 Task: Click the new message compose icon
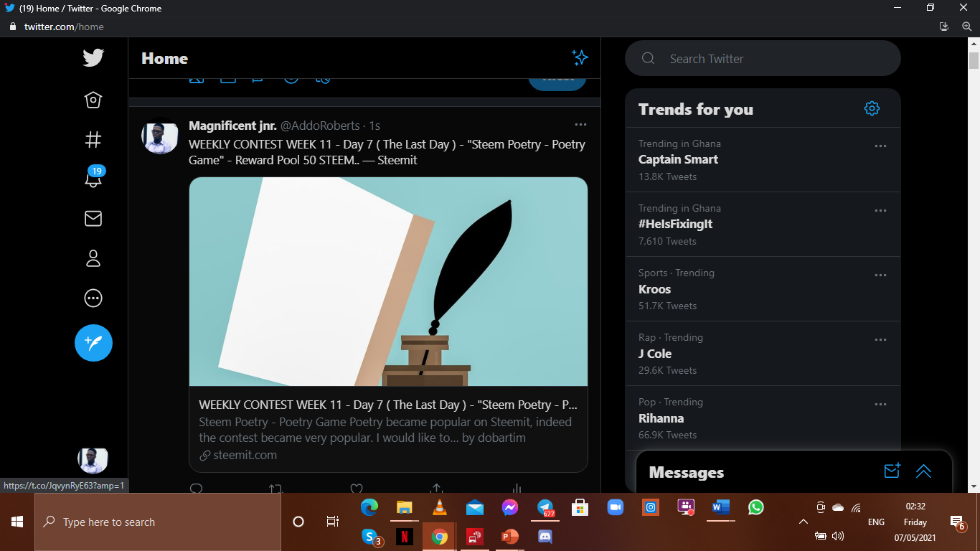(x=892, y=471)
